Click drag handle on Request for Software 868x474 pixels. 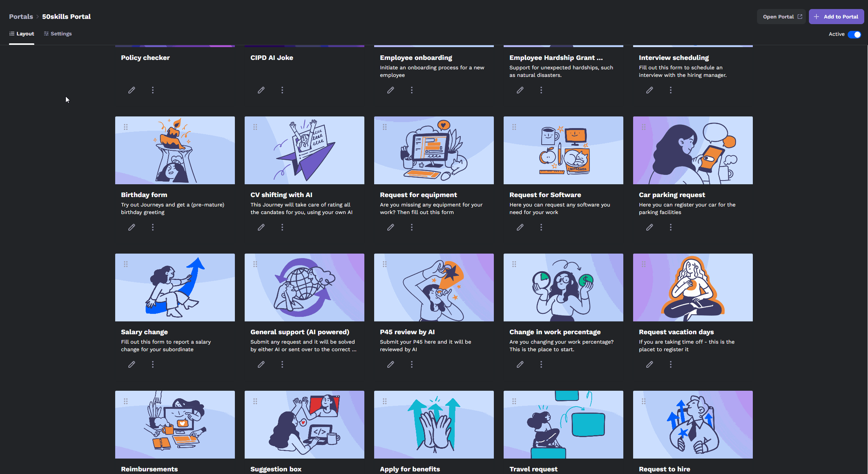click(514, 127)
